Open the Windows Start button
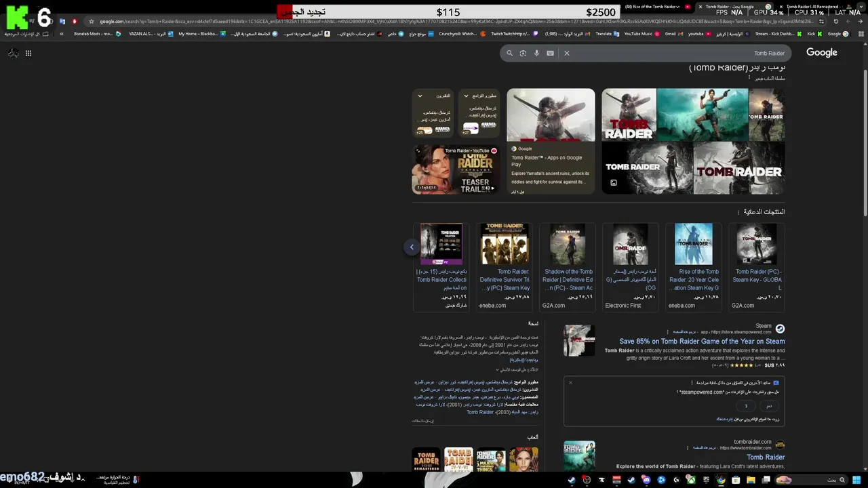868x488 pixels. coord(856,480)
